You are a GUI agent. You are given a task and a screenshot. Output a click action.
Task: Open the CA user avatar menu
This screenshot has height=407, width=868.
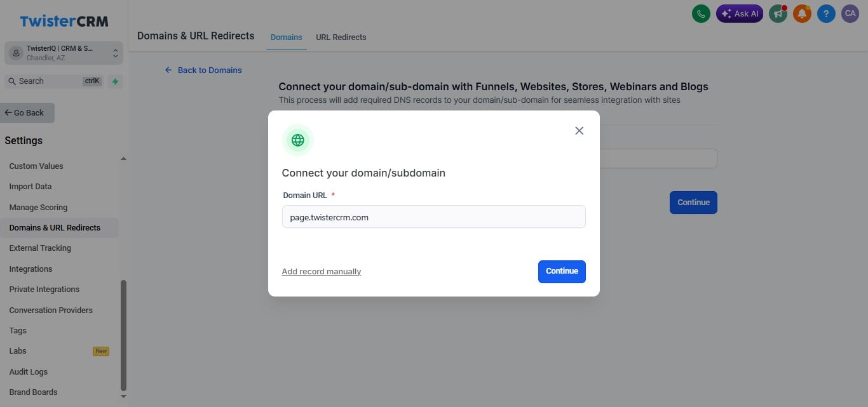850,13
